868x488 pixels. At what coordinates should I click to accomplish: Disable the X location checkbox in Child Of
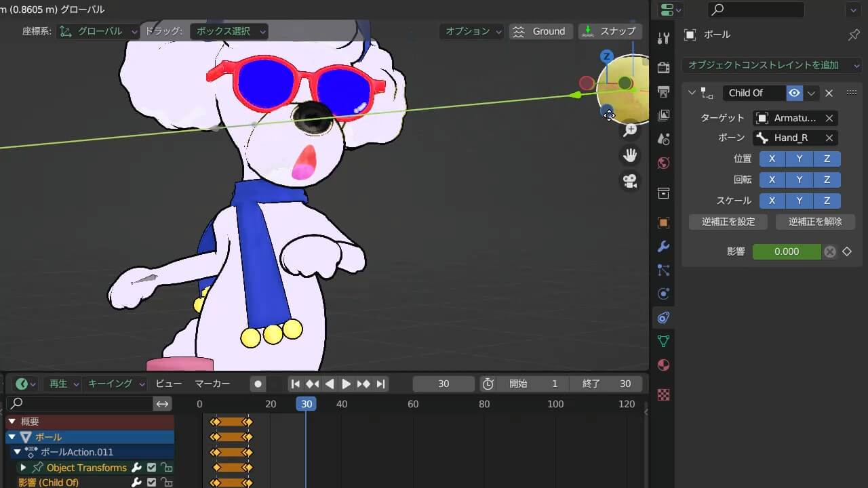[x=772, y=159]
